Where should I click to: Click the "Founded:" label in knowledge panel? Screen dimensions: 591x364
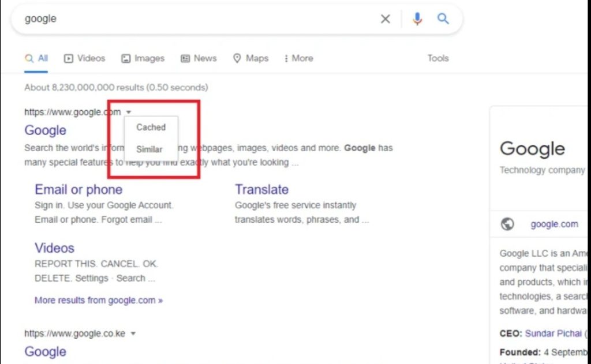pos(520,352)
